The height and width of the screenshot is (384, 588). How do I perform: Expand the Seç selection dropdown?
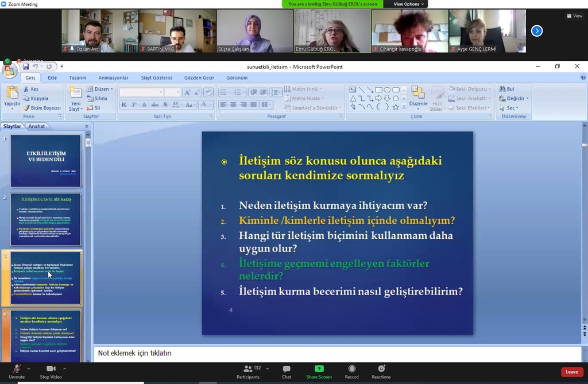coord(511,108)
